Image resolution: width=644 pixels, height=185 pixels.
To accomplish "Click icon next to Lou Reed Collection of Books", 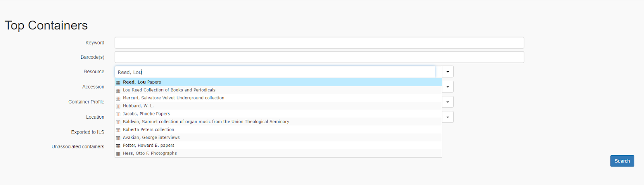I will (118, 90).
